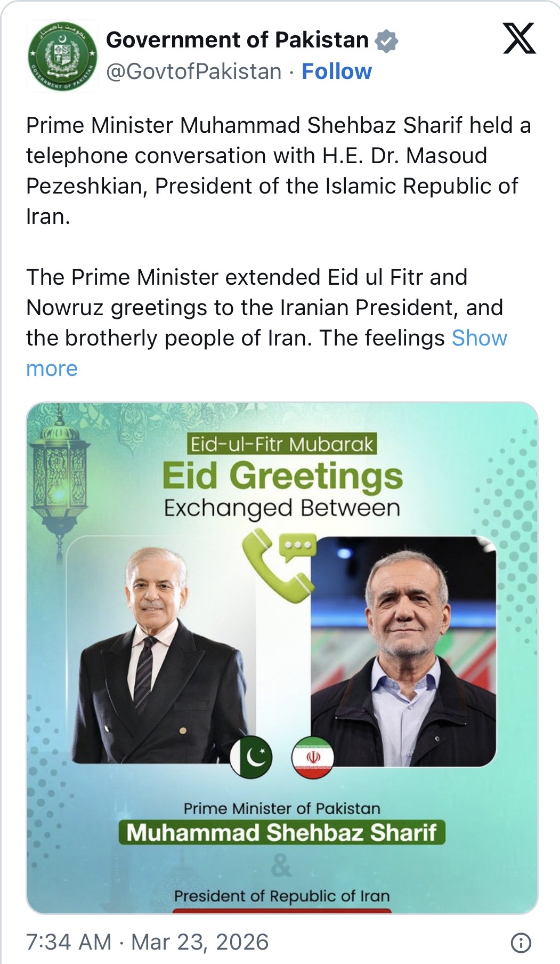Click the Shehbaz Sharif portrait photo
This screenshot has width=560, height=964.
pyautogui.click(x=160, y=656)
